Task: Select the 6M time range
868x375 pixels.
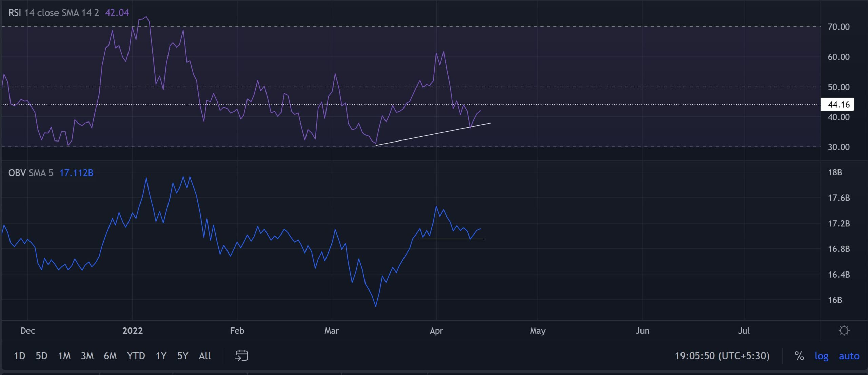Action: coord(110,356)
